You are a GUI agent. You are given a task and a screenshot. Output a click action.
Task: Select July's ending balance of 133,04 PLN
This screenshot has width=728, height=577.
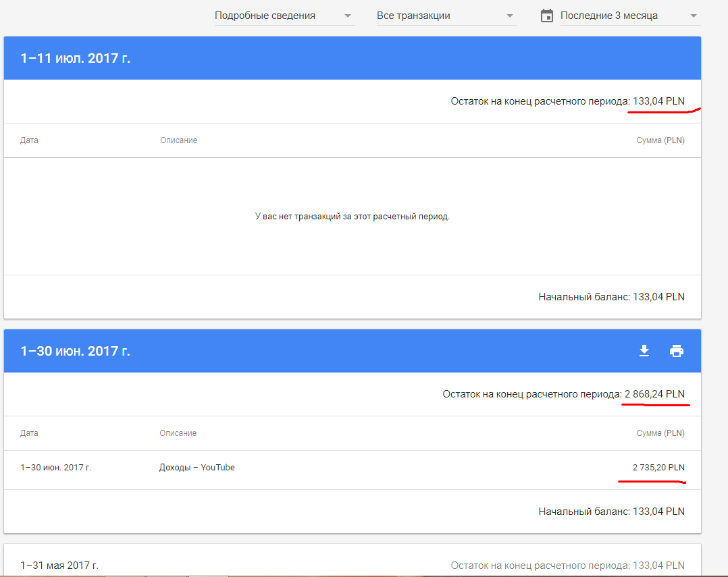coord(658,101)
